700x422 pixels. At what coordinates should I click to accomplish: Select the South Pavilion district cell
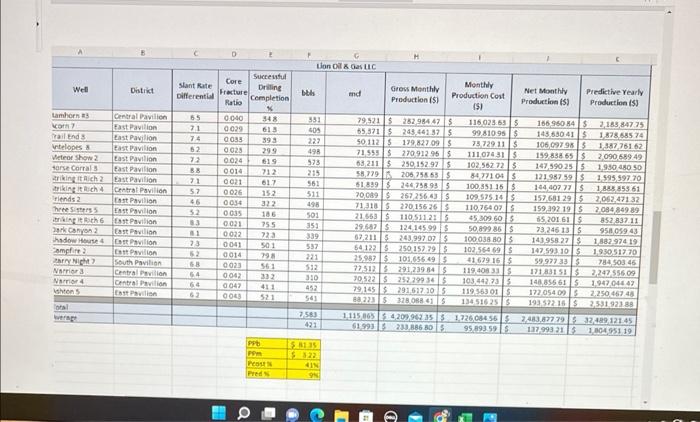pos(142,262)
